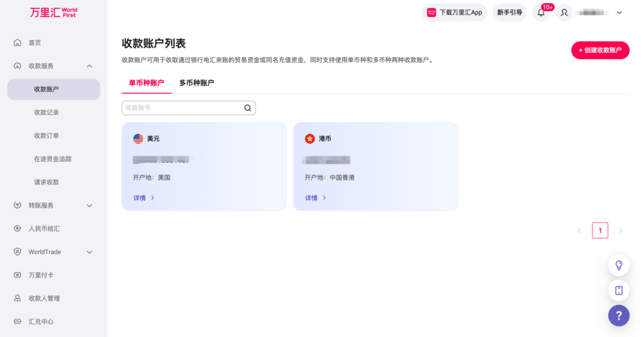
Task: Click the 汇兑中心 exchange icon
Action: [17, 321]
